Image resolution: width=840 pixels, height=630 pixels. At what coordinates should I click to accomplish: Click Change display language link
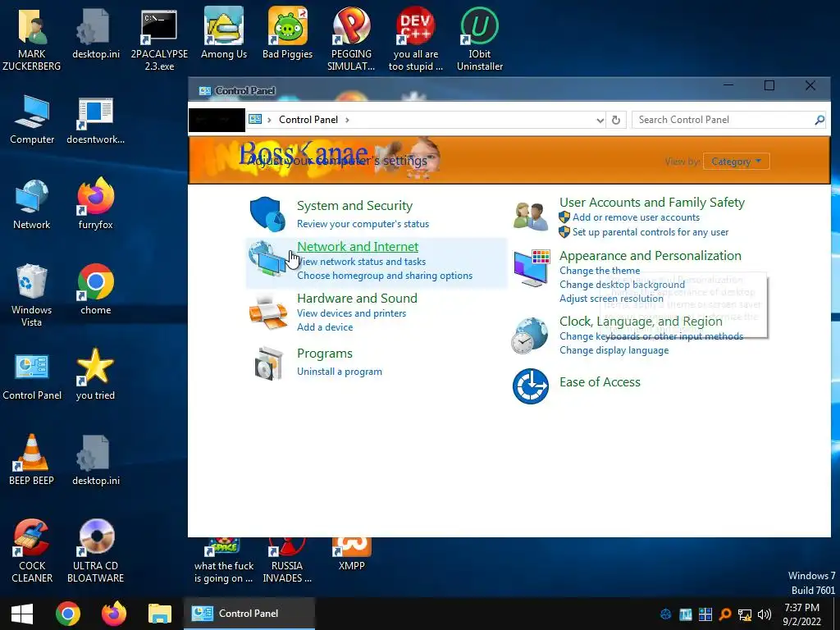point(614,350)
